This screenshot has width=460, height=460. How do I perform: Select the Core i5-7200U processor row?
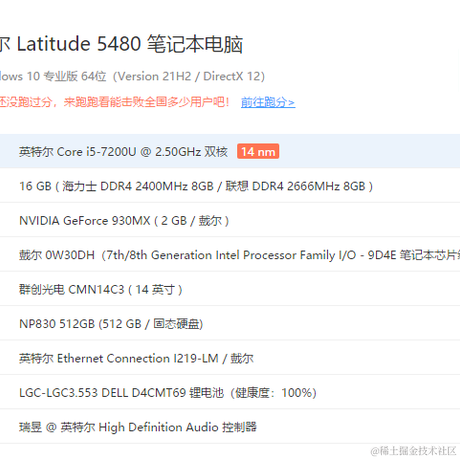pos(230,151)
